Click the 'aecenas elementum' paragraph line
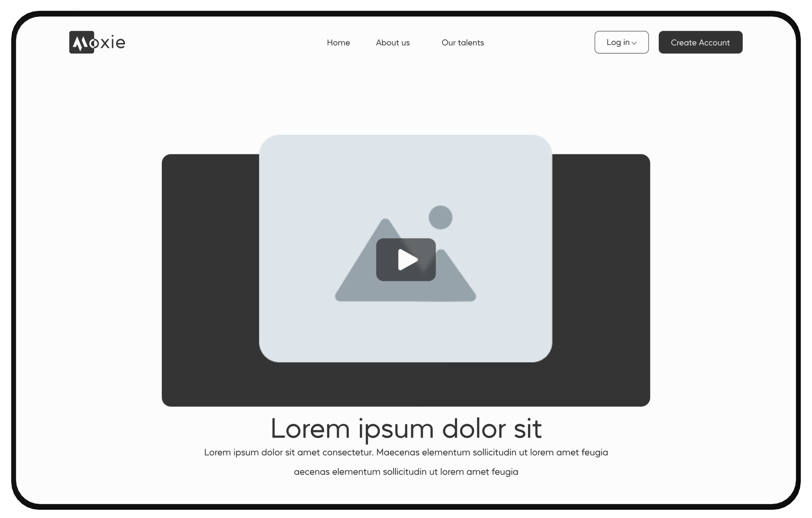This screenshot has height=518, width=812. tap(406, 472)
